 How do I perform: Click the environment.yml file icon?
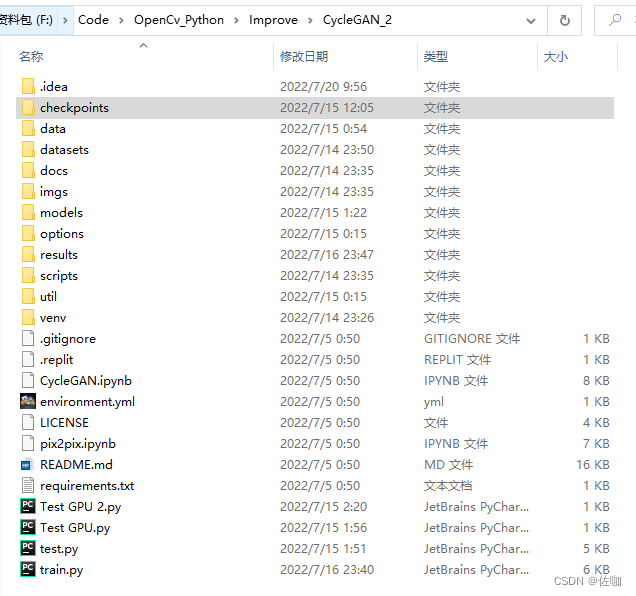tap(28, 402)
